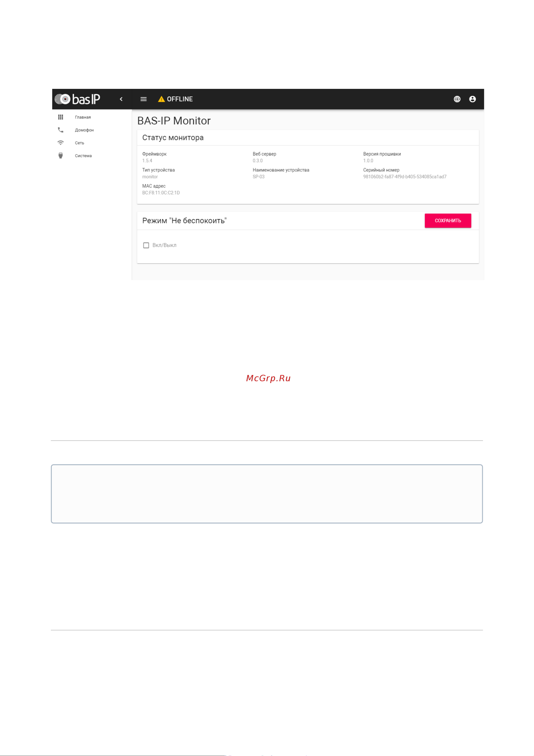The height and width of the screenshot is (756, 534).
Task: Collapse sidebar with left chevron arrow
Action: [x=121, y=99]
